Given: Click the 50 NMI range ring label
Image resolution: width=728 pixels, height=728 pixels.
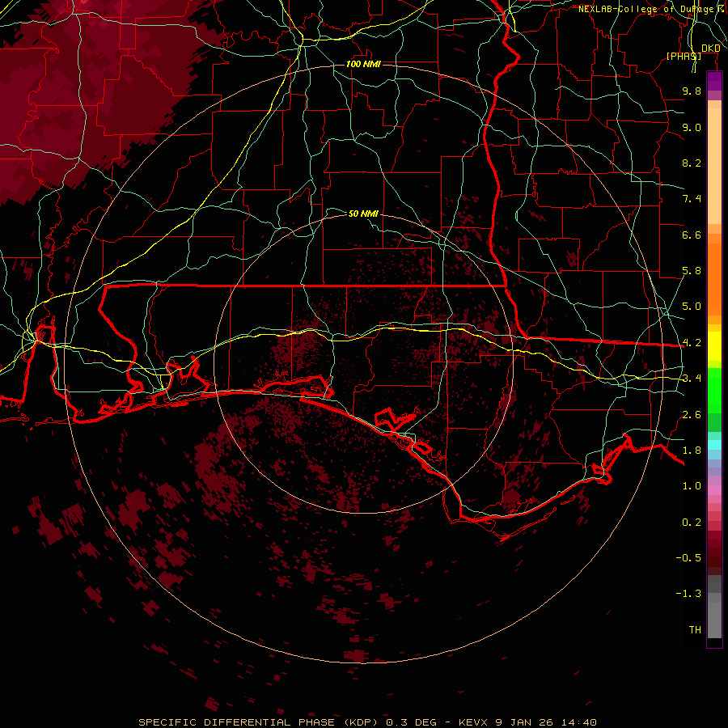Looking at the screenshot, I should 363,214.
